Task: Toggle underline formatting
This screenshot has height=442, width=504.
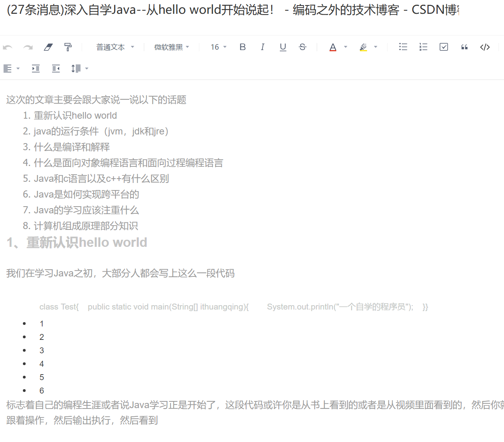Action: tap(283, 47)
